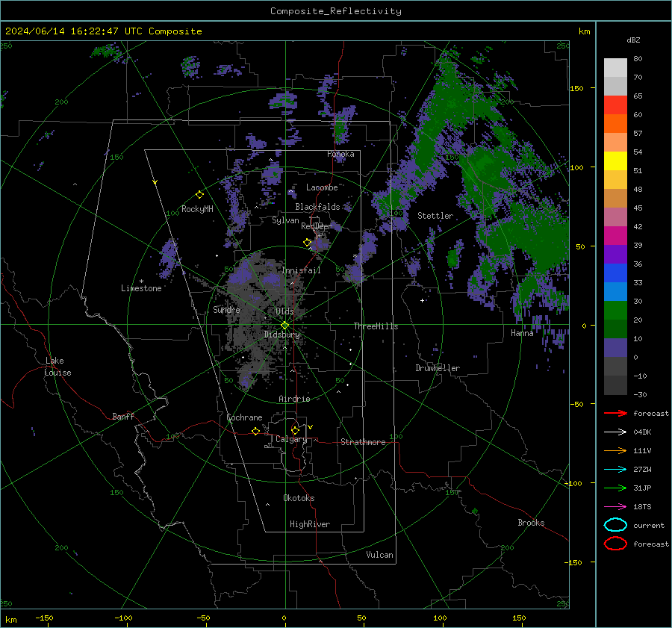Select the yellow diamond marker below Cochrane

[x=256, y=431]
